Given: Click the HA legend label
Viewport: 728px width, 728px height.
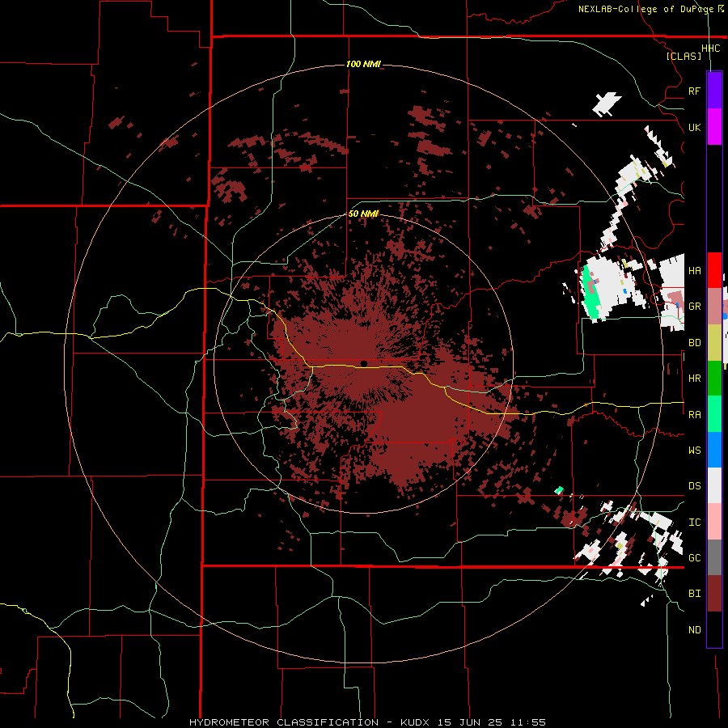Looking at the screenshot, I should pyautogui.click(x=694, y=270).
